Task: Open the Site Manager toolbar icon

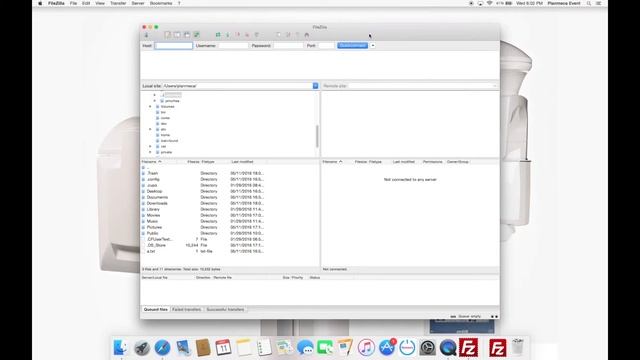Action: tap(147, 35)
